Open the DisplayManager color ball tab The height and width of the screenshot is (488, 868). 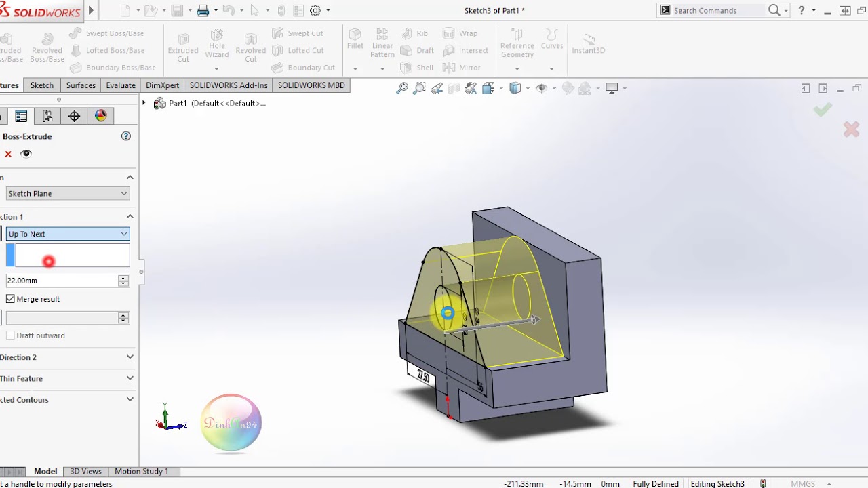point(101,116)
